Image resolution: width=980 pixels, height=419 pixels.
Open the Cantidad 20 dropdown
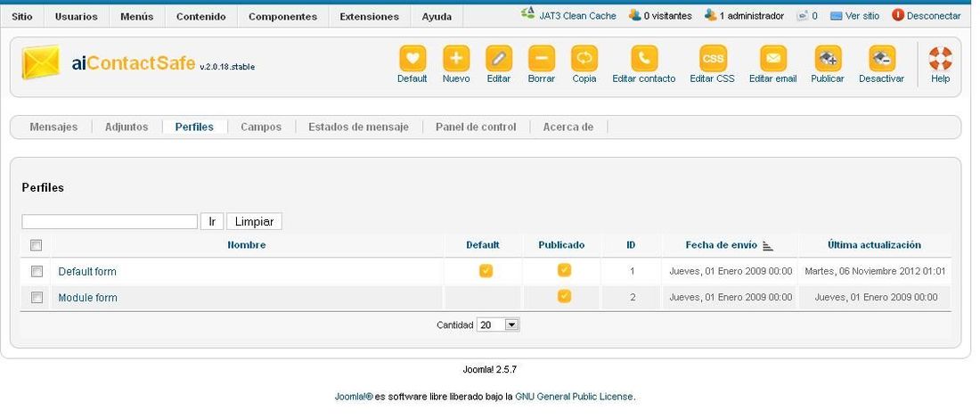point(498,325)
